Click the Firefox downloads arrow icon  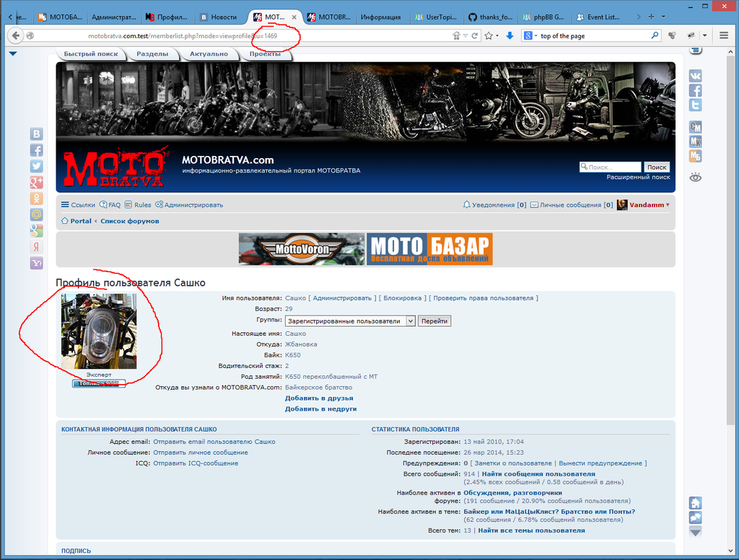(x=510, y=35)
